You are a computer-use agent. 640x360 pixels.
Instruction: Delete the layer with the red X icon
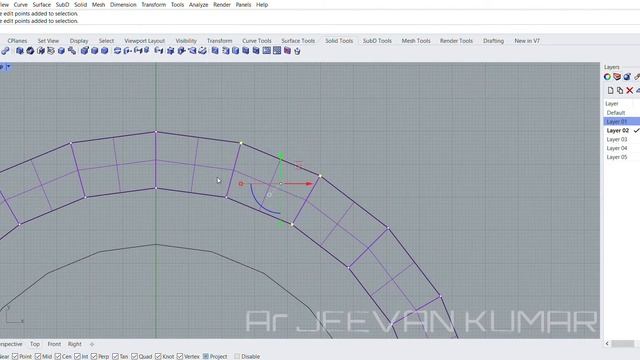(630, 91)
